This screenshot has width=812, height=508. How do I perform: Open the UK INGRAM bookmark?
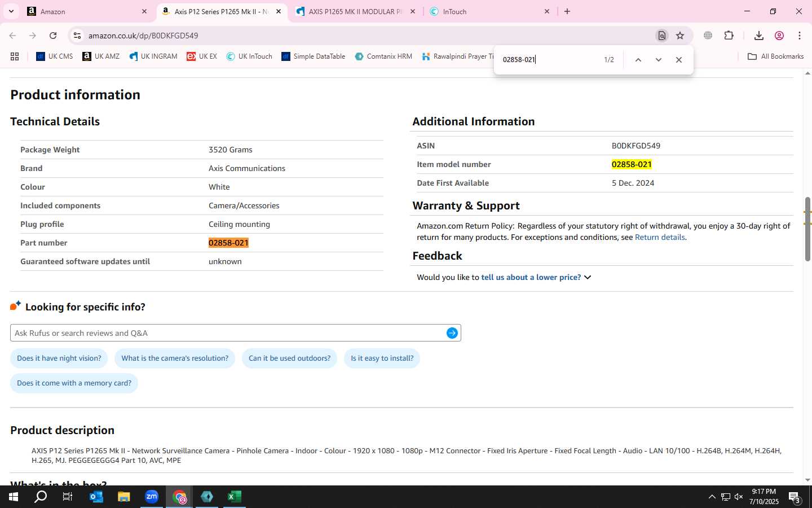click(153, 56)
